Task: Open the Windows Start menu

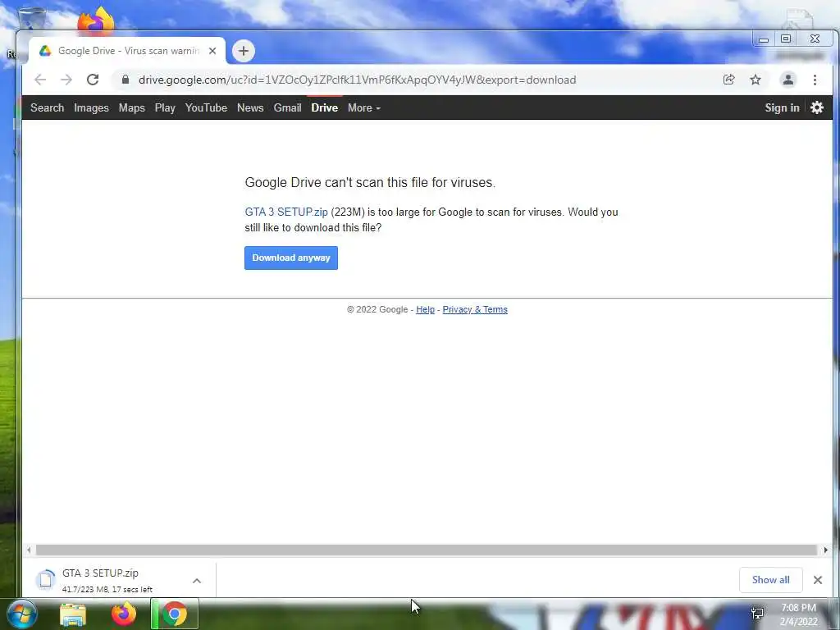Action: (x=21, y=614)
